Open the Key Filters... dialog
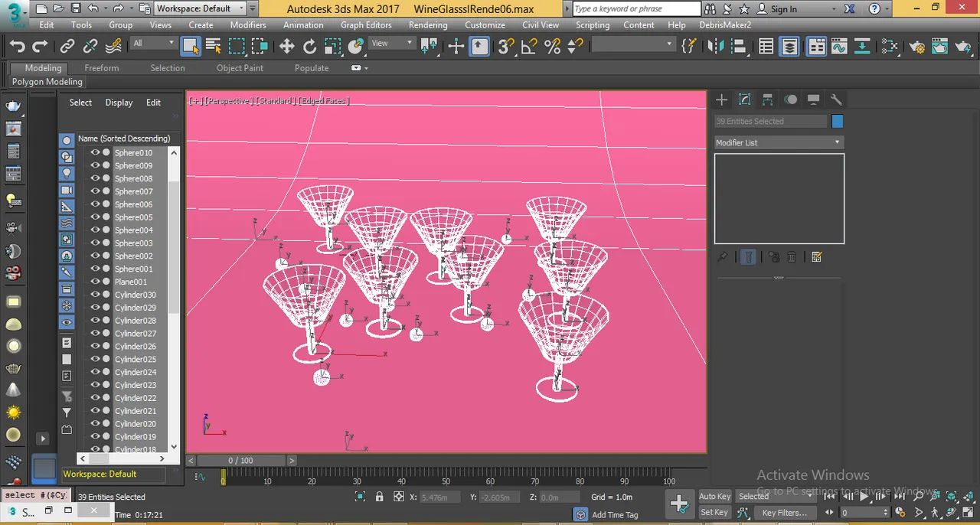 point(785,512)
